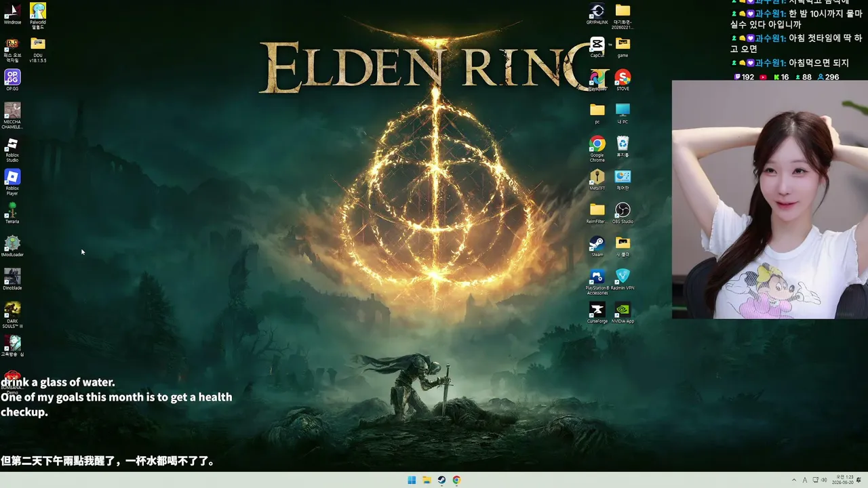Select the Terraria desktop icon
Viewport: 868px width, 488px height.
point(12,213)
